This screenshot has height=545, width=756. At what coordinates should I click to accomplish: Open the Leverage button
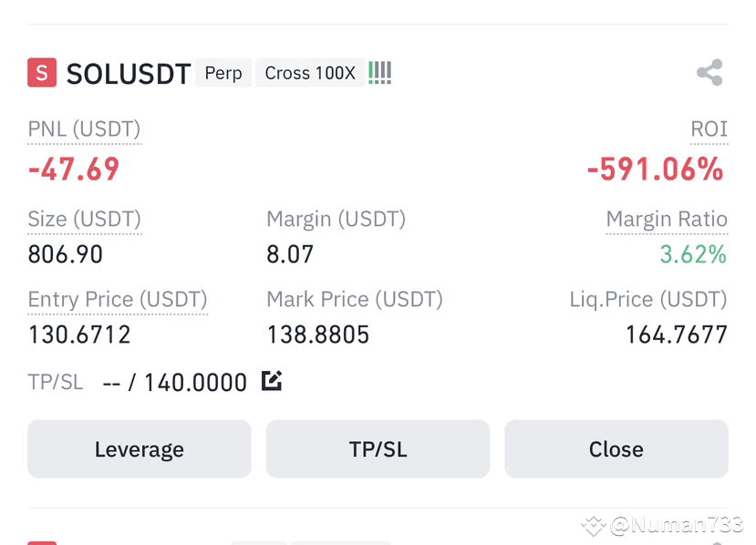[140, 449]
